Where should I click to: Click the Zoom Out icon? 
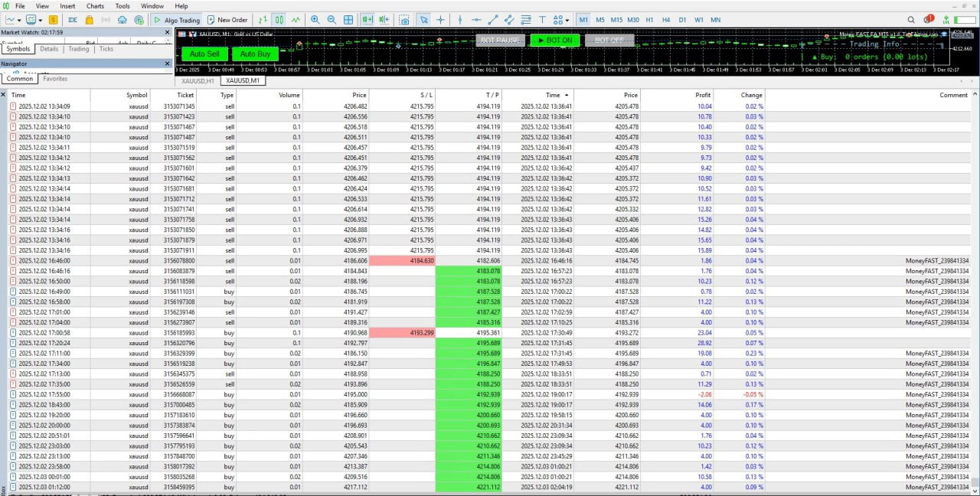[x=332, y=20]
